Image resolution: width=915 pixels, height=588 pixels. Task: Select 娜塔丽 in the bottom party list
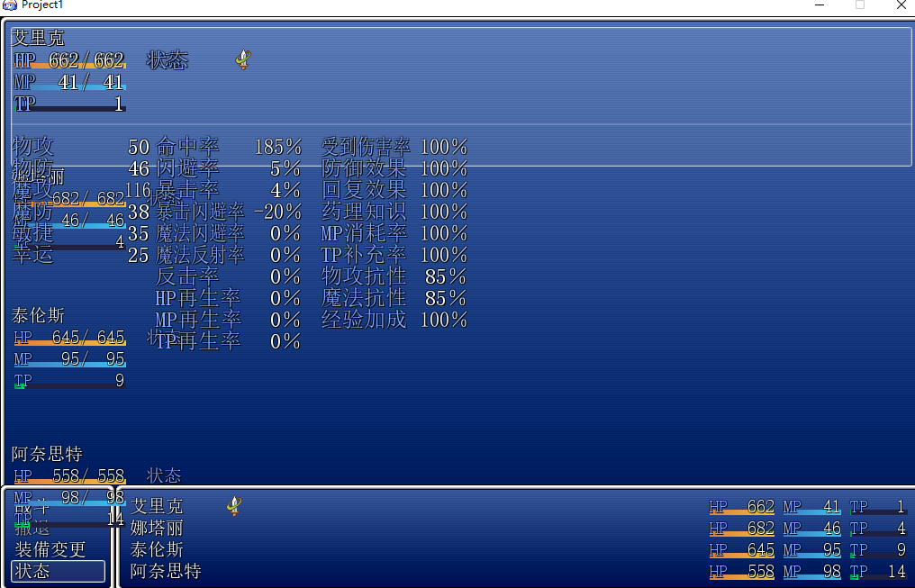pyautogui.click(x=157, y=528)
